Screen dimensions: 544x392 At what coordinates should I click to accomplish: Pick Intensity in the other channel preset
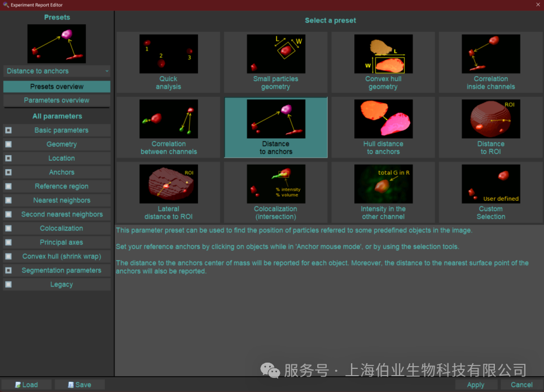coord(383,192)
